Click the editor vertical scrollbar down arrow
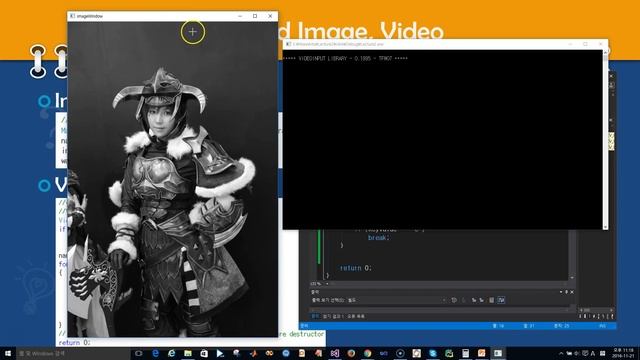The image size is (640, 360). point(572,278)
